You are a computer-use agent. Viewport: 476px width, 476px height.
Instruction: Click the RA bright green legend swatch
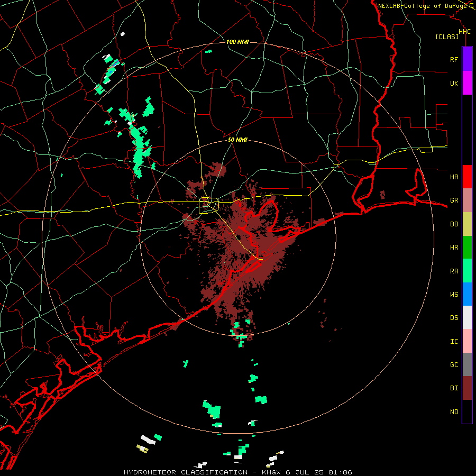(467, 271)
